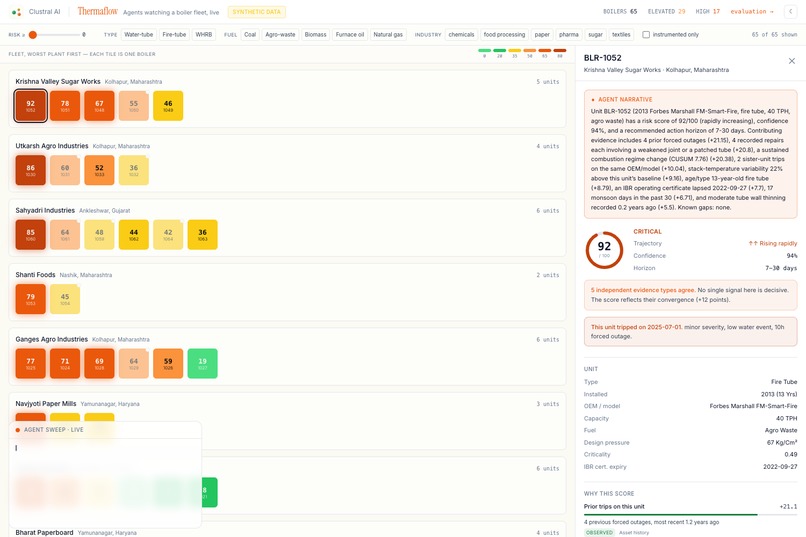The height and width of the screenshot is (537, 806).
Task: Click the OBSERVED tag under prior trips
Action: pyautogui.click(x=599, y=532)
